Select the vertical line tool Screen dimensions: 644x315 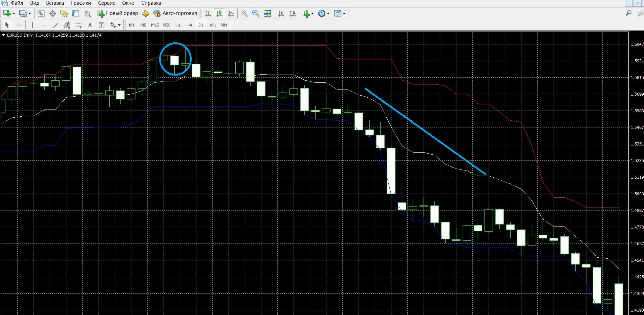[33, 25]
